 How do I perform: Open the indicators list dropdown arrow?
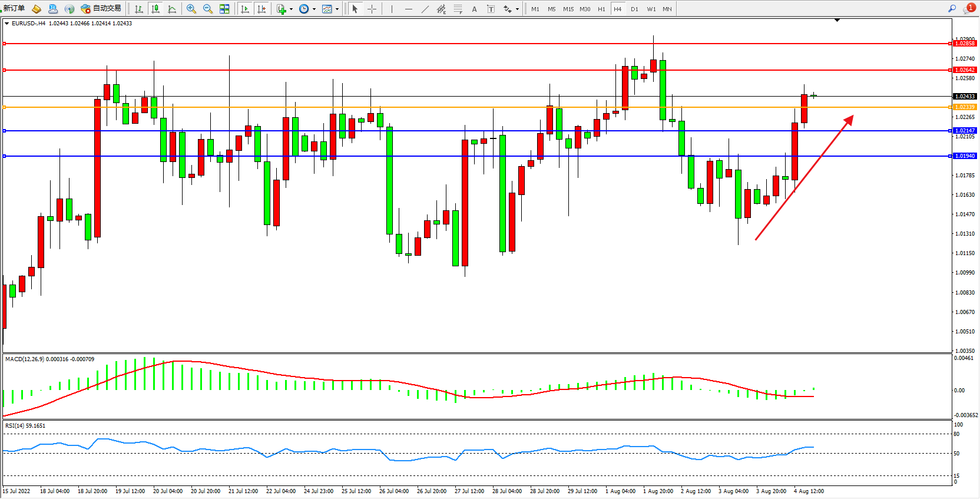click(291, 9)
